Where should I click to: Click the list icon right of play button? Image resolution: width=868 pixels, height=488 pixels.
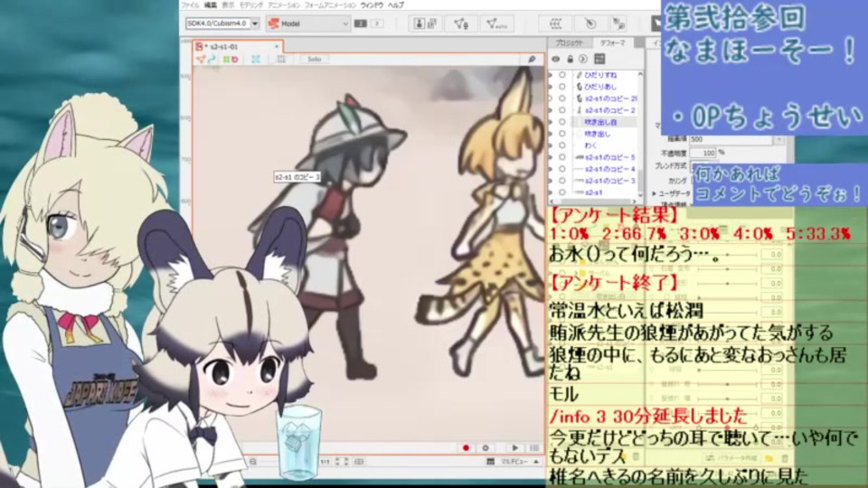pyautogui.click(x=534, y=447)
